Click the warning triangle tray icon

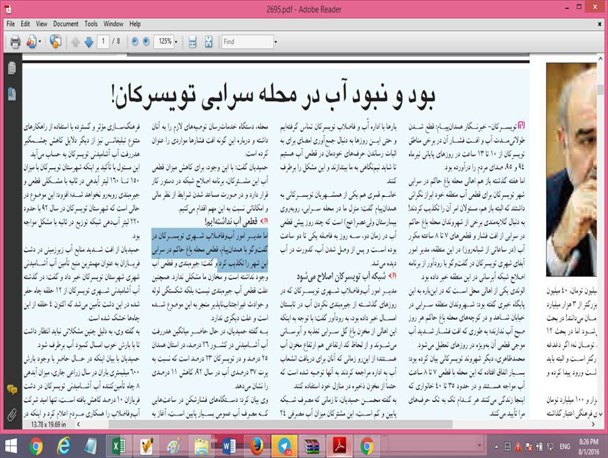[x=518, y=447]
